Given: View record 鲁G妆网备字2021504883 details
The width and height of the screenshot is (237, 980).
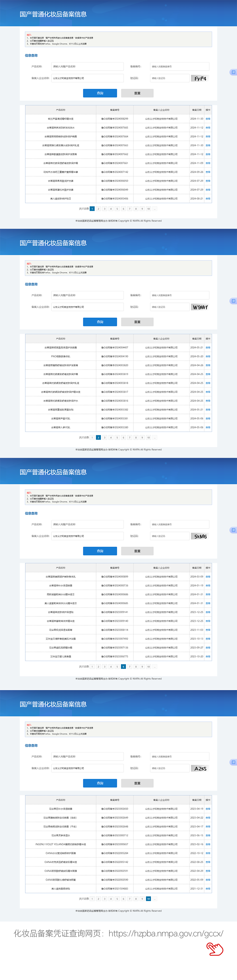Looking at the screenshot, I should click(x=208, y=889).
